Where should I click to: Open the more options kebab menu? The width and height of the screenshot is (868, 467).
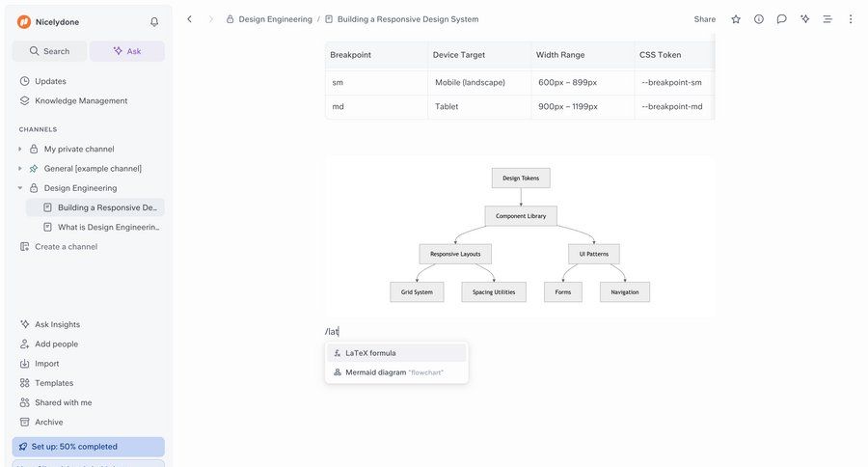pyautogui.click(x=850, y=19)
